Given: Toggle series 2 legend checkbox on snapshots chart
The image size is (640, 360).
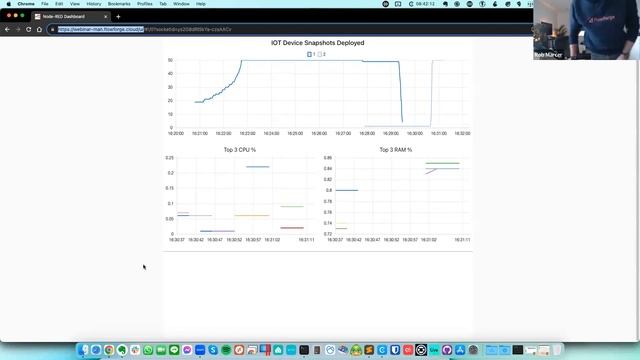Looking at the screenshot, I should coord(320,54).
